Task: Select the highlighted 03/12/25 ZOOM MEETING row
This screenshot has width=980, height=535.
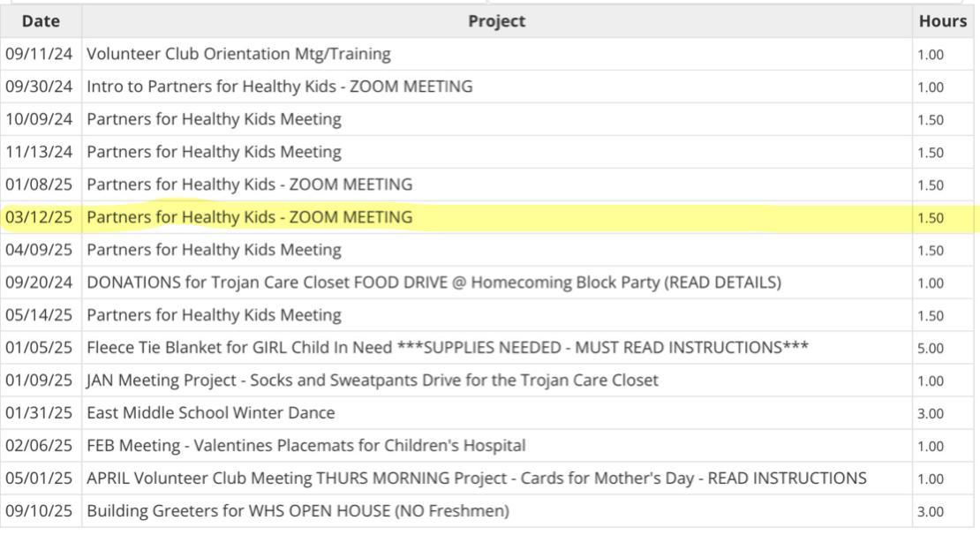Action: (249, 217)
